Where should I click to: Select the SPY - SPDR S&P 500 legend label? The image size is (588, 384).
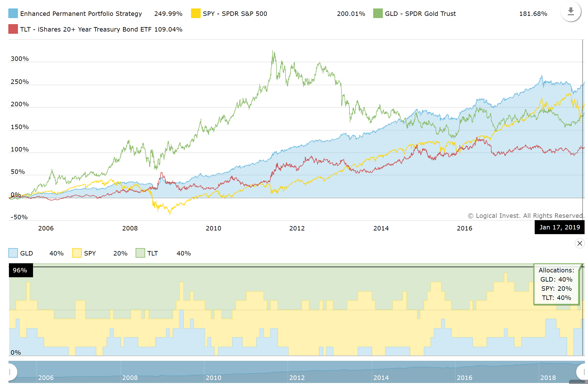pyautogui.click(x=235, y=14)
